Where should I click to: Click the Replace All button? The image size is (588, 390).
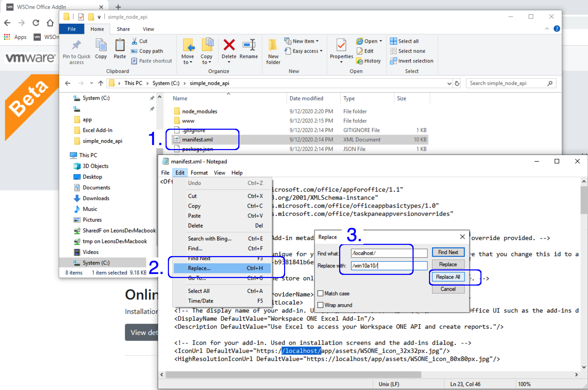(x=448, y=277)
